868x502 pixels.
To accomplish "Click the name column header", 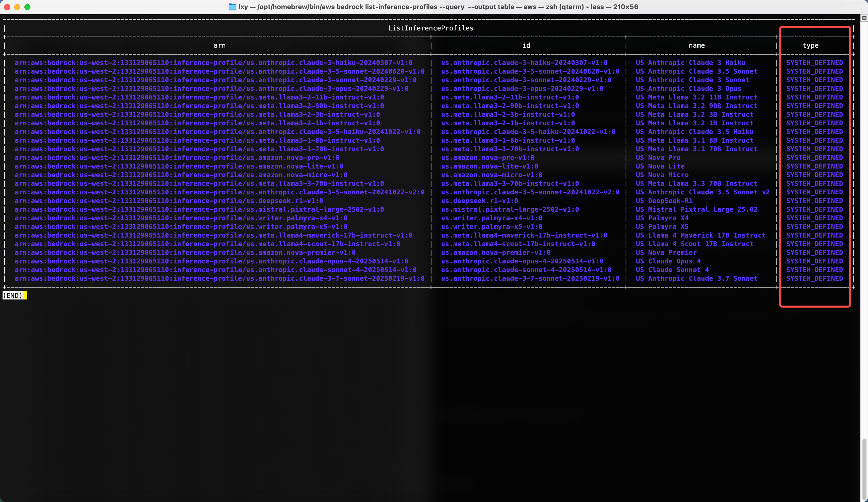I will click(x=697, y=45).
